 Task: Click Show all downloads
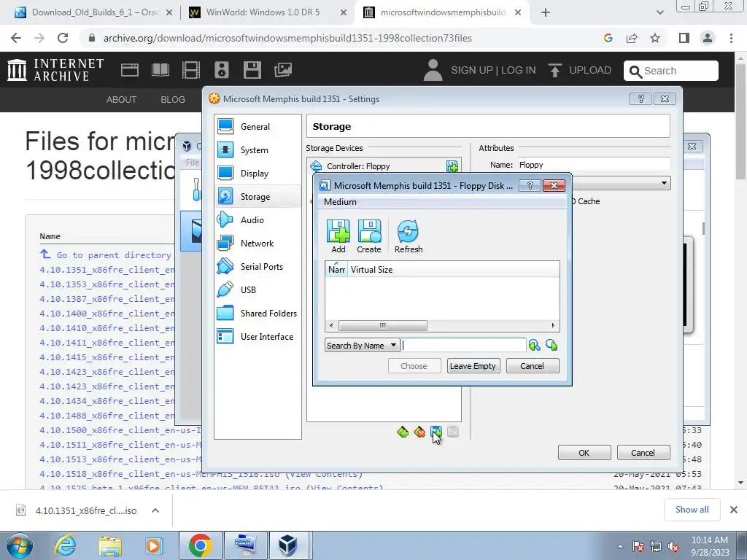pyautogui.click(x=692, y=510)
